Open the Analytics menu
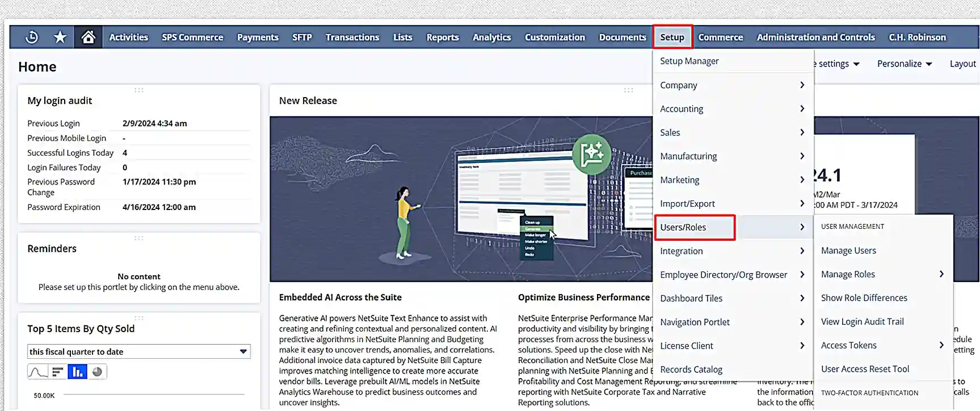Image resolution: width=980 pixels, height=411 pixels. tap(492, 37)
